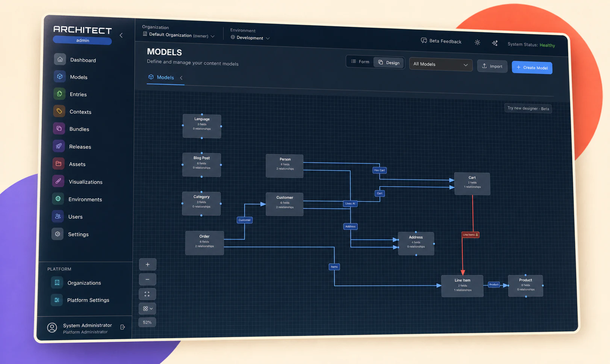Click the Items relationship label
Image resolution: width=610 pixels, height=364 pixels.
click(x=334, y=267)
